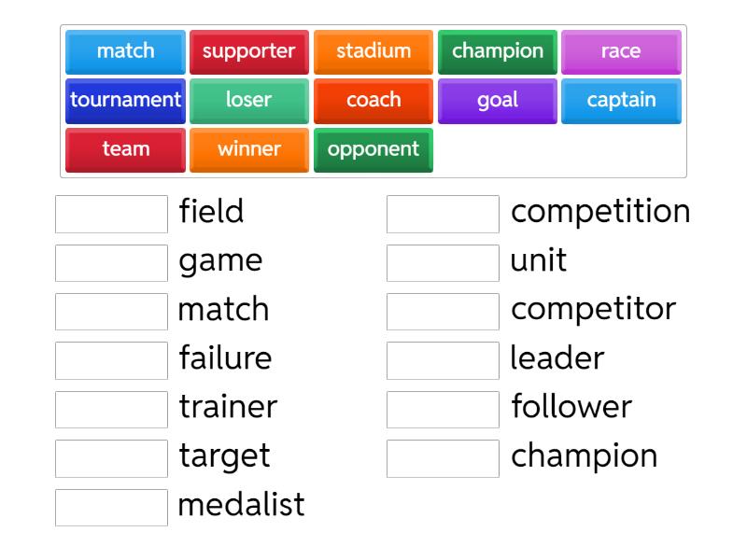Click the answer slot beside 'trainer'
The image size is (747, 560).
(x=111, y=410)
